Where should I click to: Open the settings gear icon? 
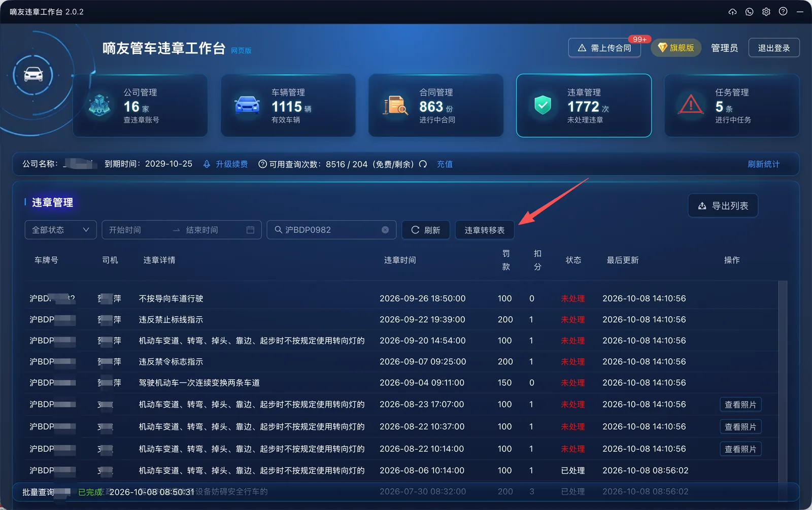click(x=766, y=12)
